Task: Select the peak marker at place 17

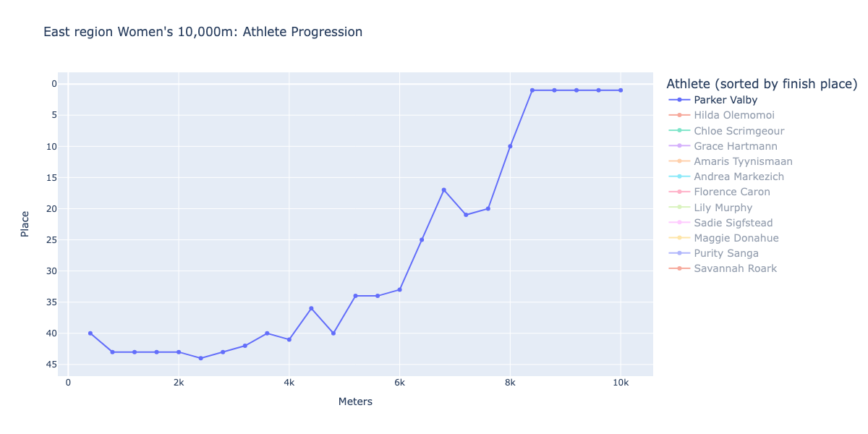Action: (x=444, y=190)
